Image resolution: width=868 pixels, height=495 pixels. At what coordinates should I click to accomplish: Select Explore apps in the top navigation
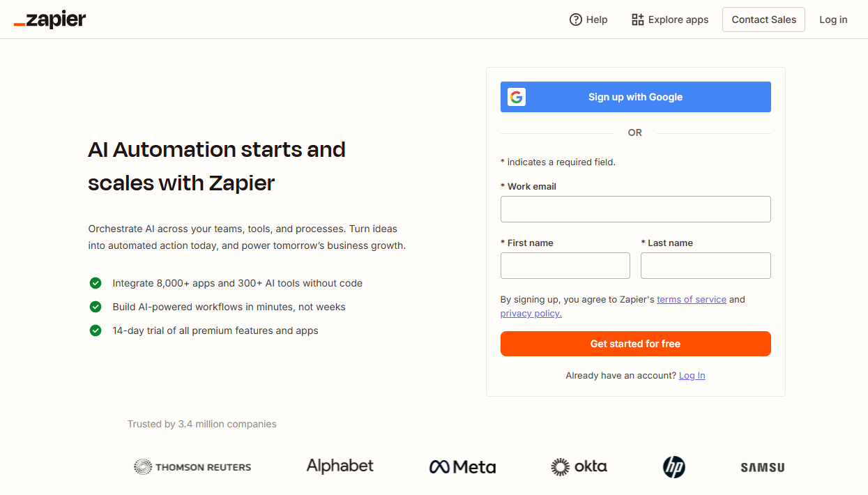point(678,20)
